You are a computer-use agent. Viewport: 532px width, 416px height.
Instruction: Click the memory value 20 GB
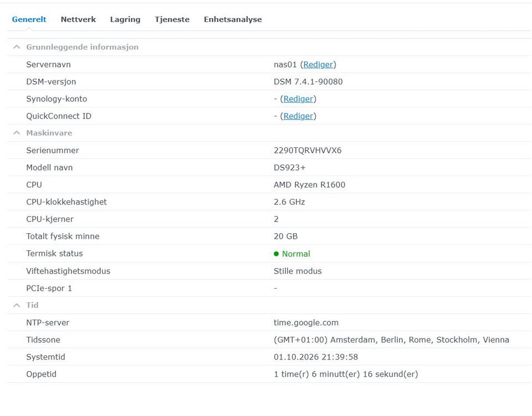tap(286, 237)
